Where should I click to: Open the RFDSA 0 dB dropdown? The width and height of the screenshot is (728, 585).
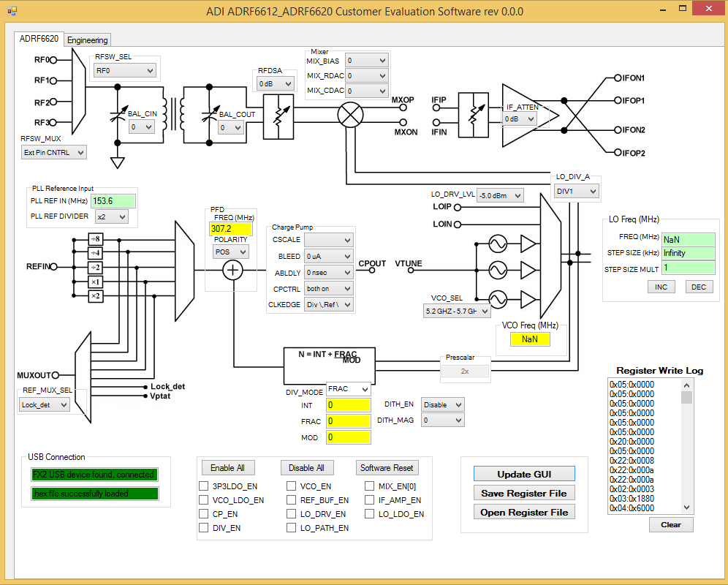click(276, 83)
